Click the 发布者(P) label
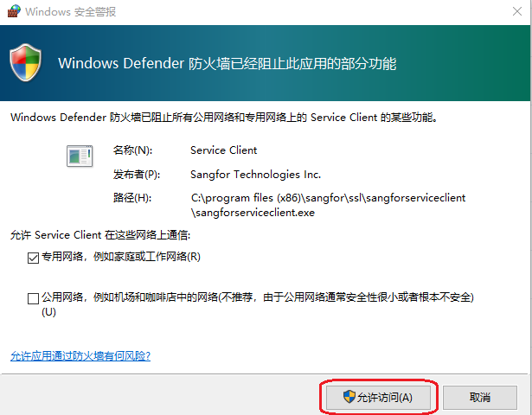532x415 pixels. [136, 174]
